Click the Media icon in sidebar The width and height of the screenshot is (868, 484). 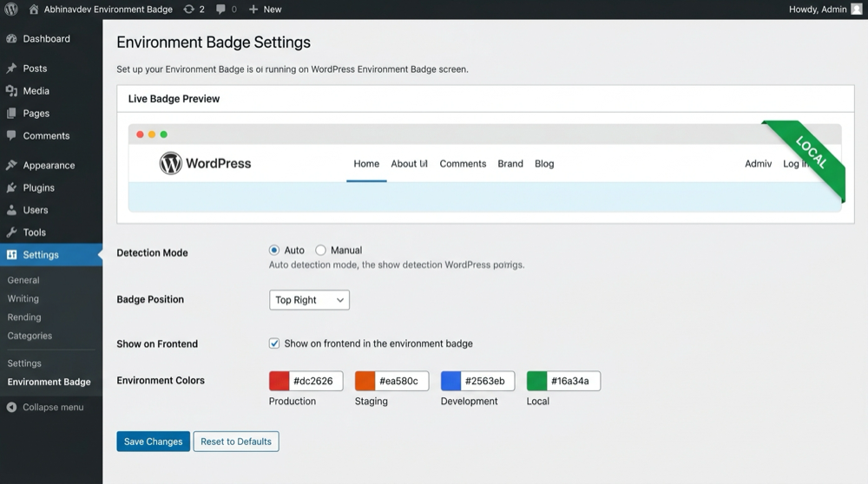[x=11, y=91]
